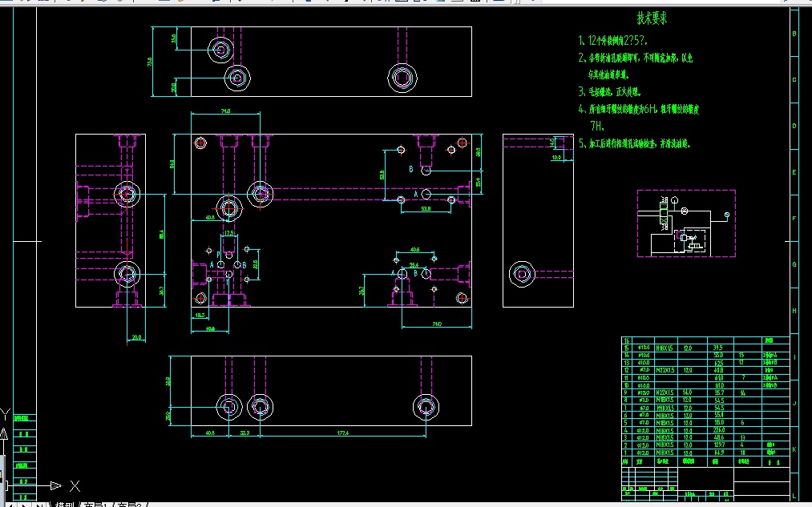812x507 pixels.
Task: Switch to the 模型 (Model) tab
Action: (x=65, y=505)
